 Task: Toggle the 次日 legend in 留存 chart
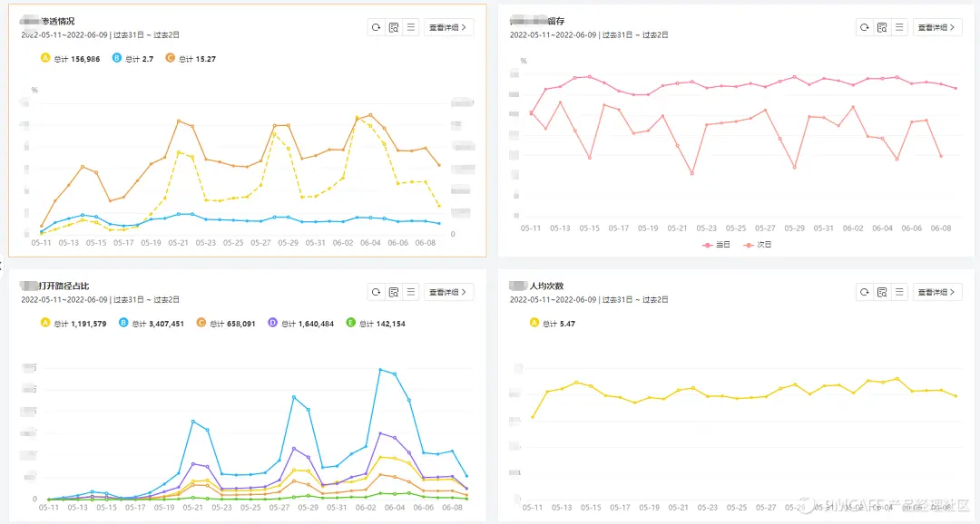coord(757,245)
